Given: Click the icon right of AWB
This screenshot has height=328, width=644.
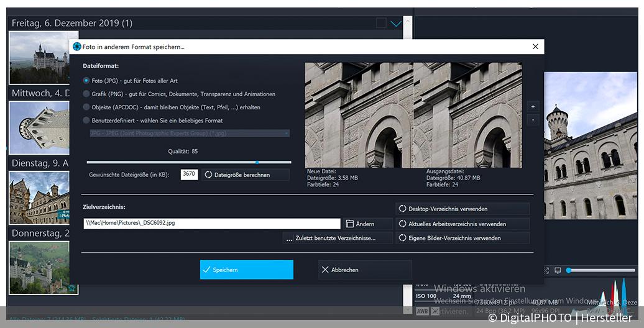Looking at the screenshot, I should click(x=435, y=311).
